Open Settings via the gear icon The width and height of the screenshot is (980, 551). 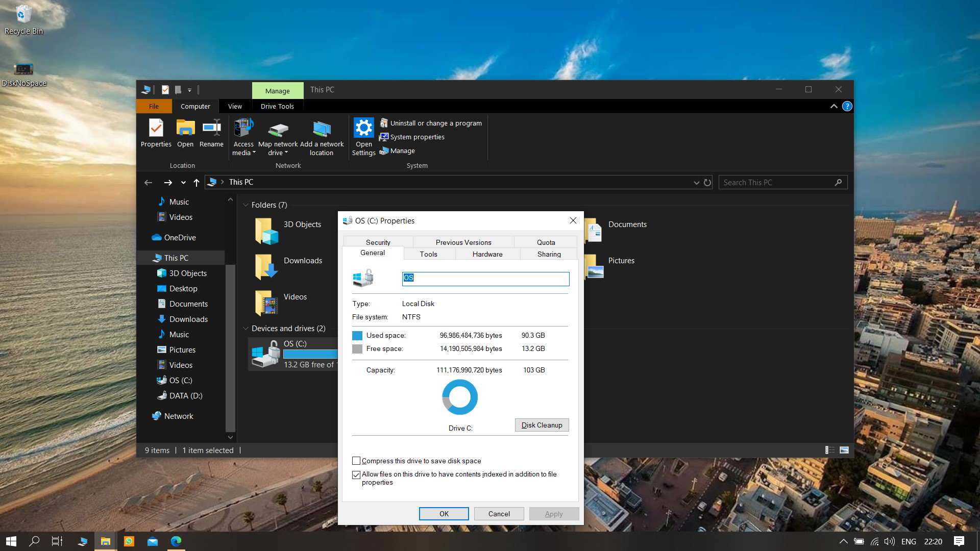click(x=363, y=128)
